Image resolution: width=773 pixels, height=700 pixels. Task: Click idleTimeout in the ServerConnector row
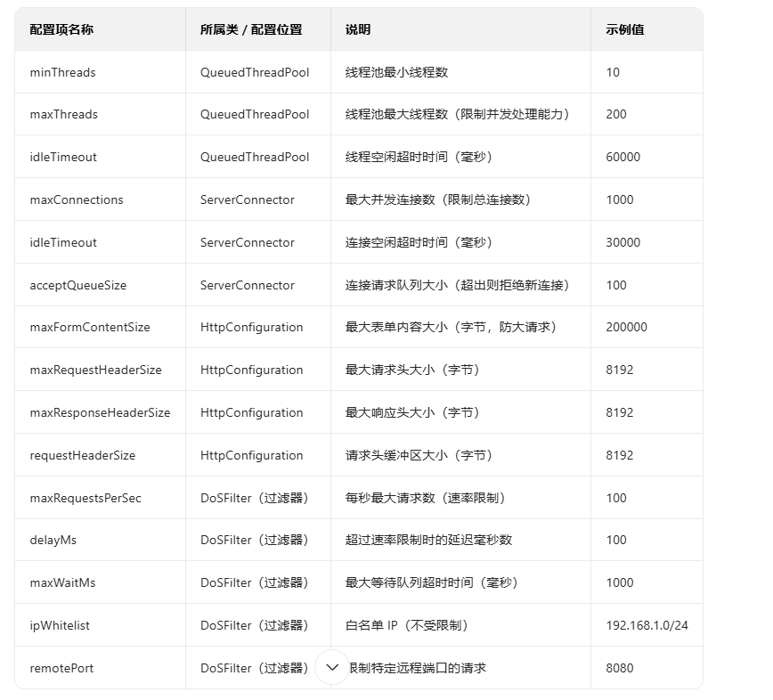[63, 242]
